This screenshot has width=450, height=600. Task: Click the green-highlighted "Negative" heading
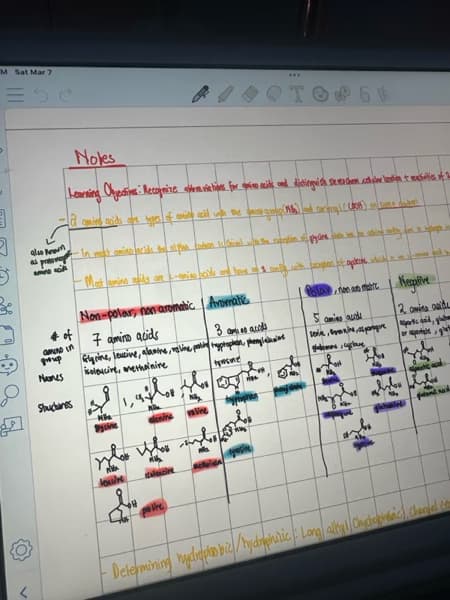click(x=416, y=281)
